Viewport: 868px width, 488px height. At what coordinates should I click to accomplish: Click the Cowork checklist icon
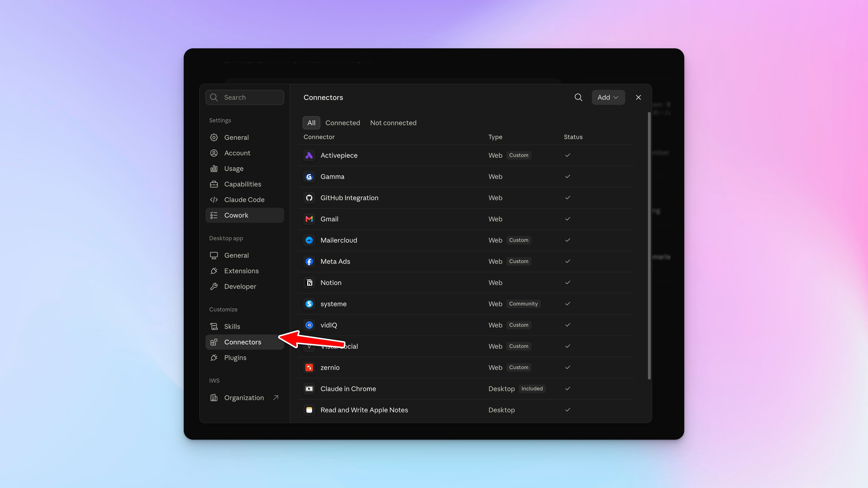[x=214, y=215]
